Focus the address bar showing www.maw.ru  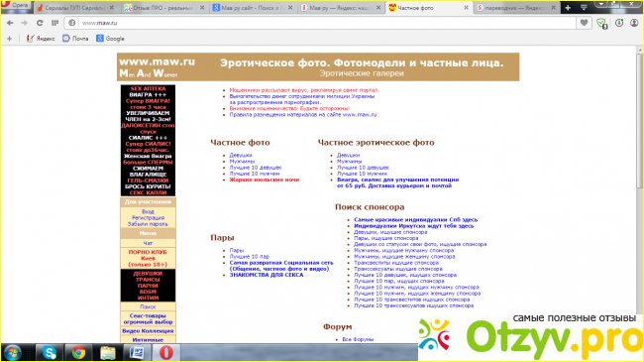click(x=320, y=23)
